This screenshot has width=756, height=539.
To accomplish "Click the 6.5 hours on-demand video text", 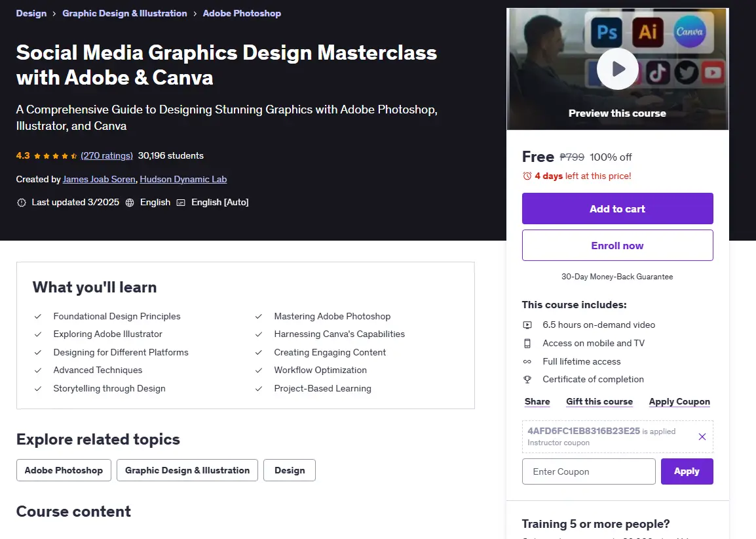I will pyautogui.click(x=599, y=325).
